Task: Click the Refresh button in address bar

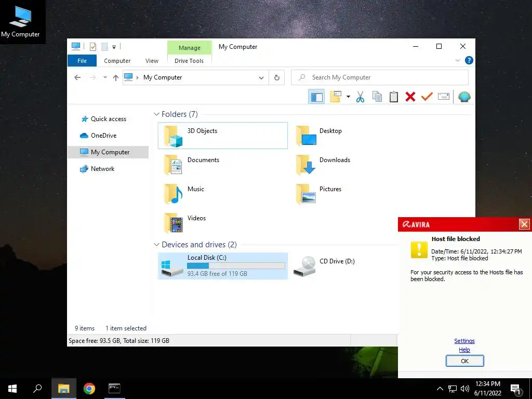Action: click(277, 78)
